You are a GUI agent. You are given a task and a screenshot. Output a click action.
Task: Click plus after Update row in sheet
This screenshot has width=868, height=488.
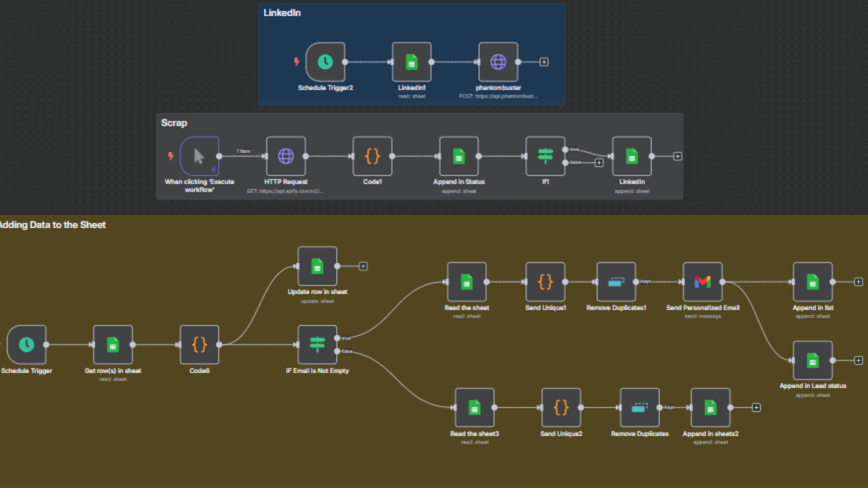pyautogui.click(x=363, y=266)
